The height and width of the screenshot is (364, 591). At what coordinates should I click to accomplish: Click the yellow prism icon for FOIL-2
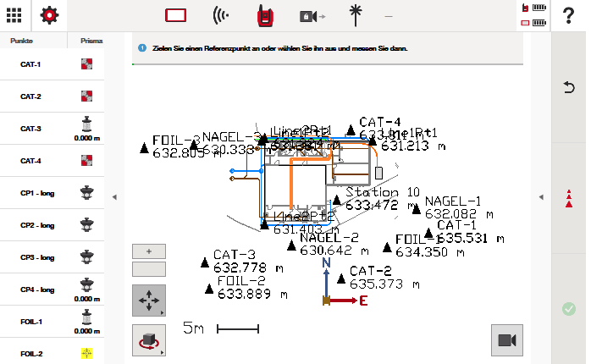click(x=86, y=354)
